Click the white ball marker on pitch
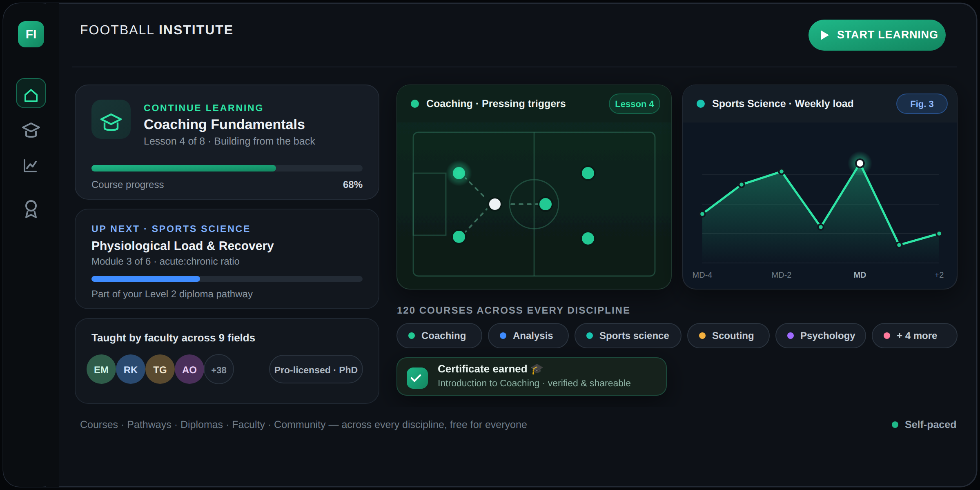The height and width of the screenshot is (490, 980). point(495,204)
